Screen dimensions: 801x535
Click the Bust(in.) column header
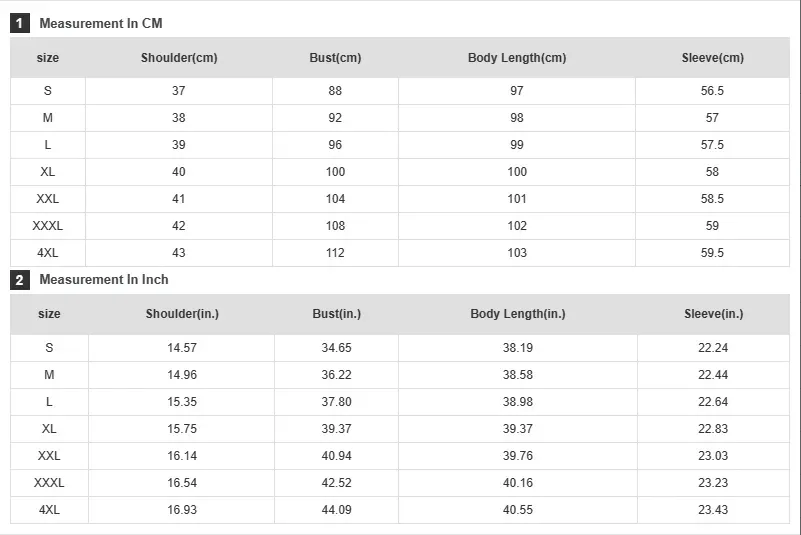337,314
